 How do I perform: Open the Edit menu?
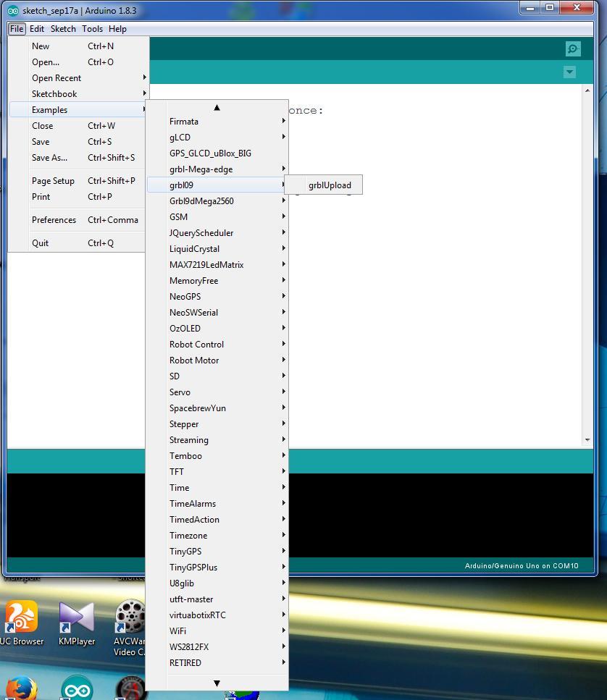37,29
